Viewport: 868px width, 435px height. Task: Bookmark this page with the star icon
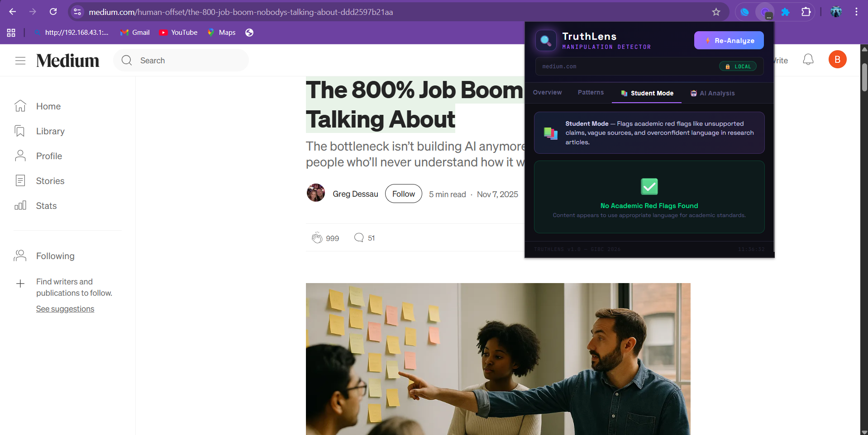pos(716,12)
